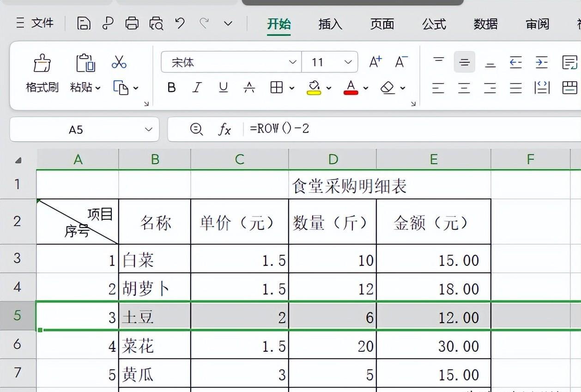
Task: Toggle Italic formatting
Action: click(197, 87)
